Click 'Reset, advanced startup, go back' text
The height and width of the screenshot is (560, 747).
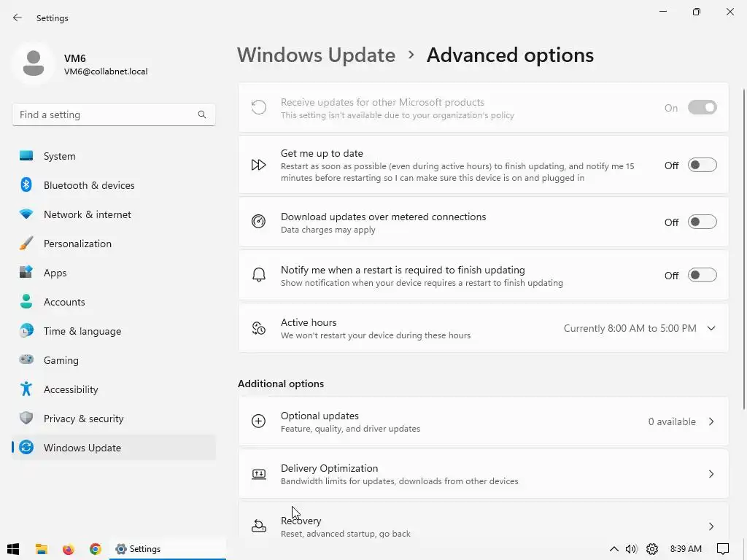point(345,534)
